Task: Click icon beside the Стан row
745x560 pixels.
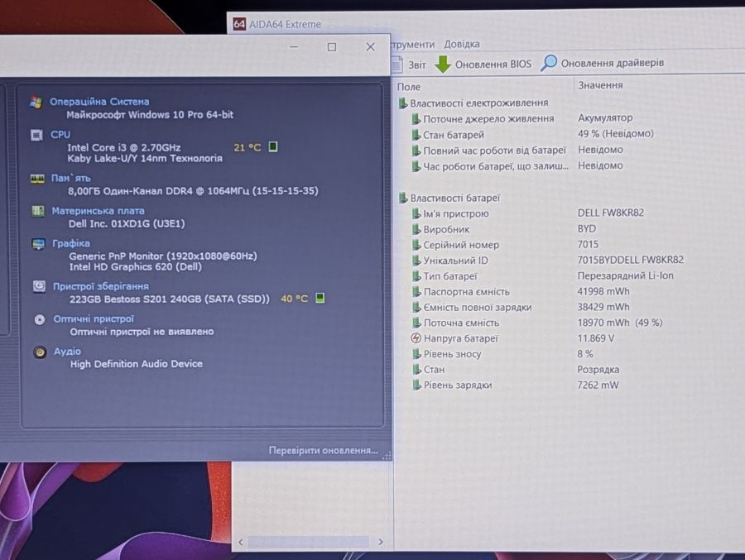Action: (x=416, y=370)
